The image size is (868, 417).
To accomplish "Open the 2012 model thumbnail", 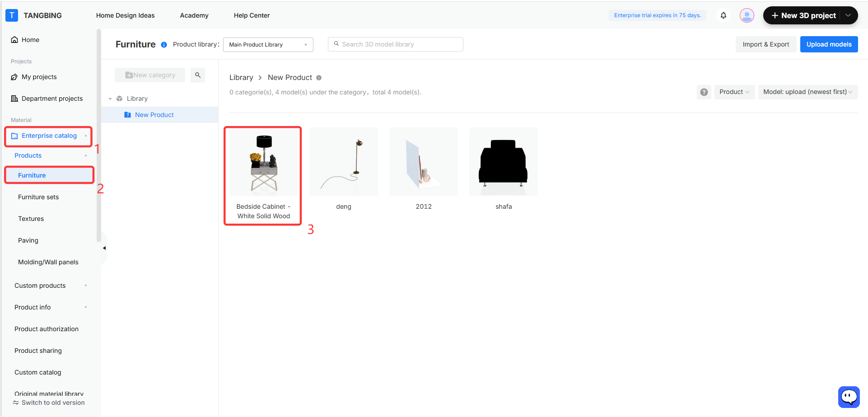I will (424, 162).
